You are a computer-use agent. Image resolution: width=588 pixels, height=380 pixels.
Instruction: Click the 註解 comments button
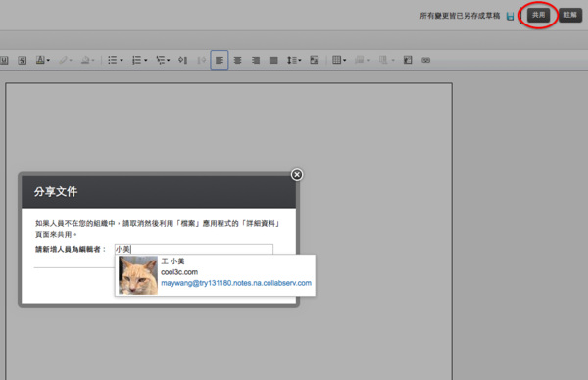coord(570,15)
